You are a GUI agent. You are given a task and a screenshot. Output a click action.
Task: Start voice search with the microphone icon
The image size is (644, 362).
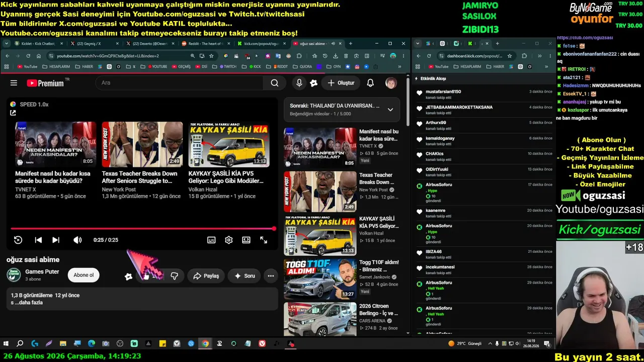299,83
